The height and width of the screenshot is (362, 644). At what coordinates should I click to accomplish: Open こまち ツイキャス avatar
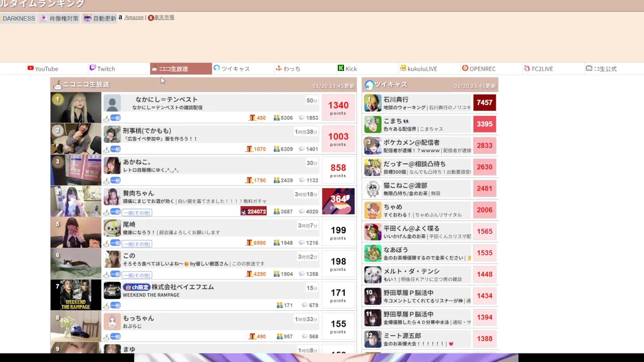[x=373, y=124]
